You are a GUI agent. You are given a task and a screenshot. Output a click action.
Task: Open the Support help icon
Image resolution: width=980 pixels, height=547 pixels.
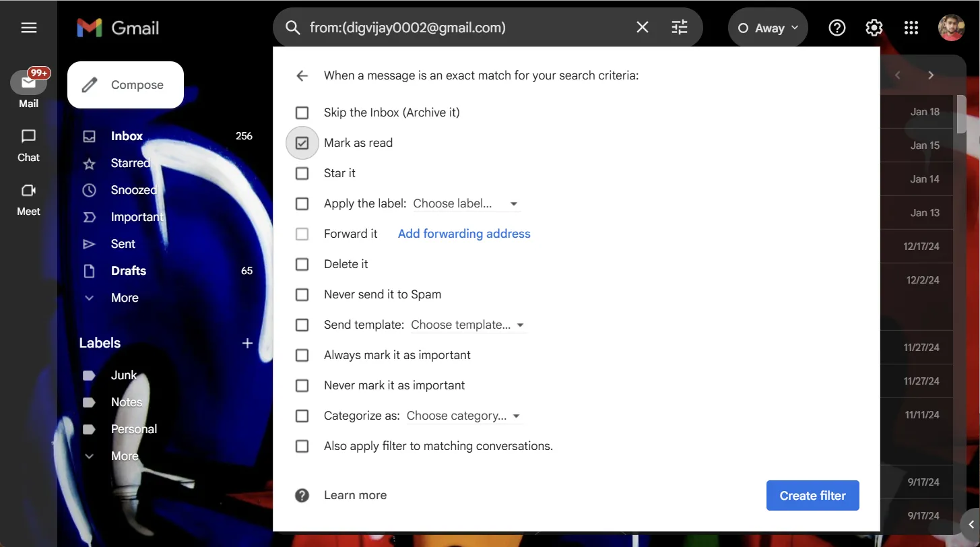[837, 28]
